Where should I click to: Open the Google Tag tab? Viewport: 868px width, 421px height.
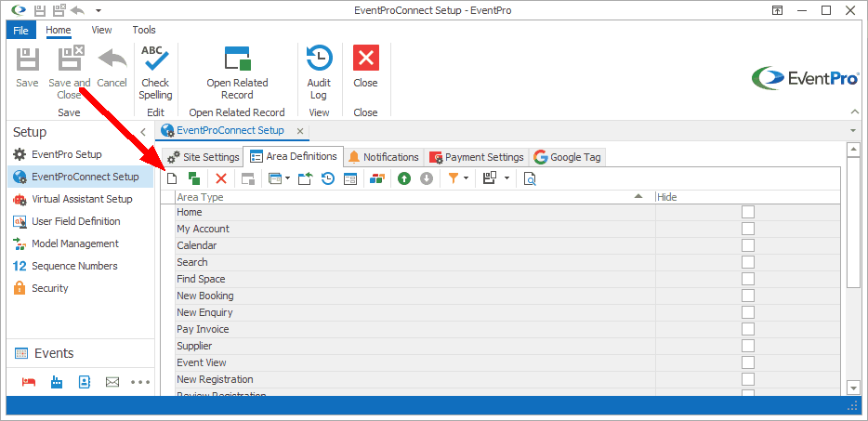(568, 157)
